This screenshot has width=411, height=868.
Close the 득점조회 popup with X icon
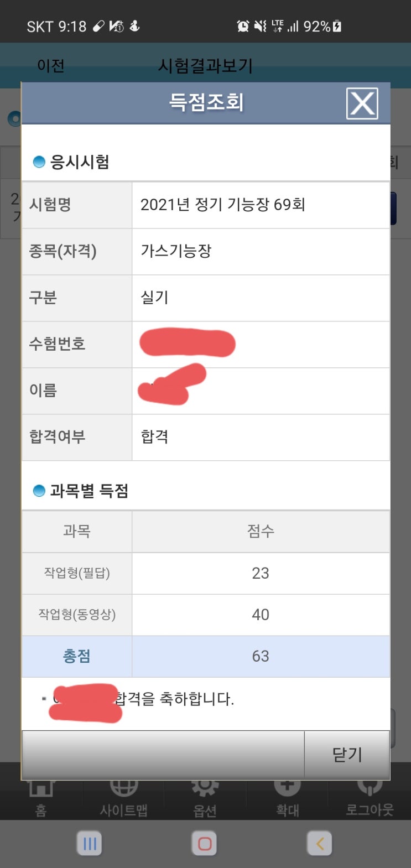(362, 103)
